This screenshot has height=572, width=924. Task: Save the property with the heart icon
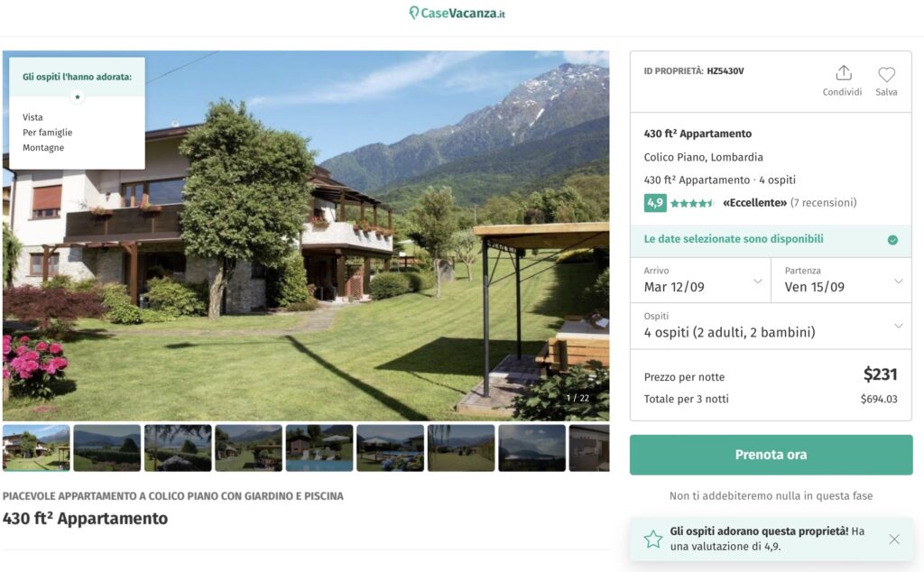click(x=886, y=74)
